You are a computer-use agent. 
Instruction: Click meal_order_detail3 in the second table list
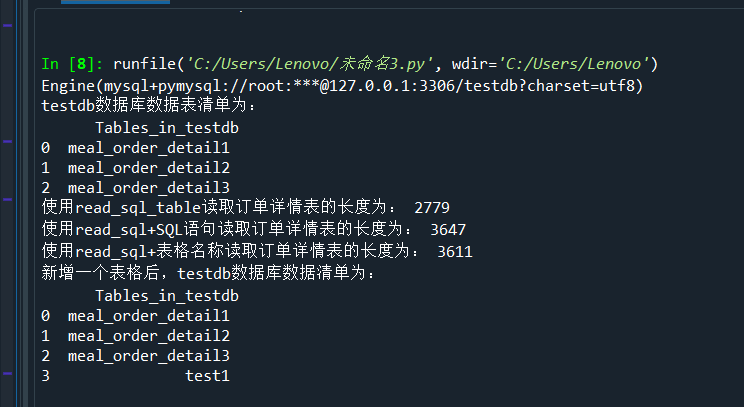(149, 355)
